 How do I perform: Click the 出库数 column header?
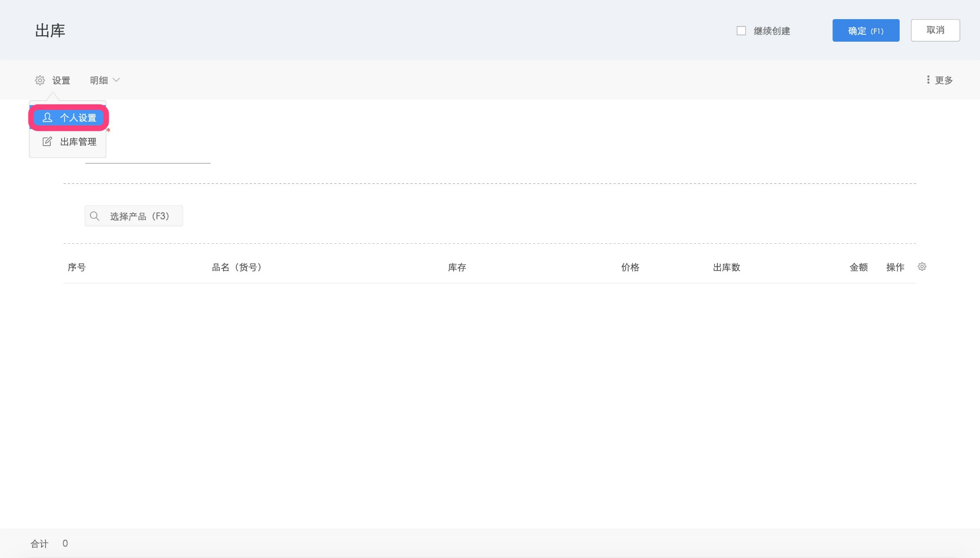tap(727, 267)
